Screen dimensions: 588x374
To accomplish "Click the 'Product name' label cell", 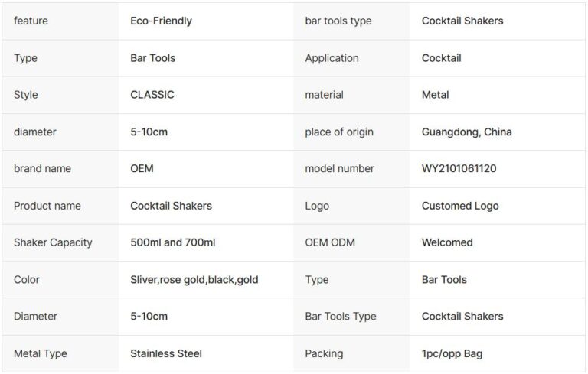I will pyautogui.click(x=47, y=206).
